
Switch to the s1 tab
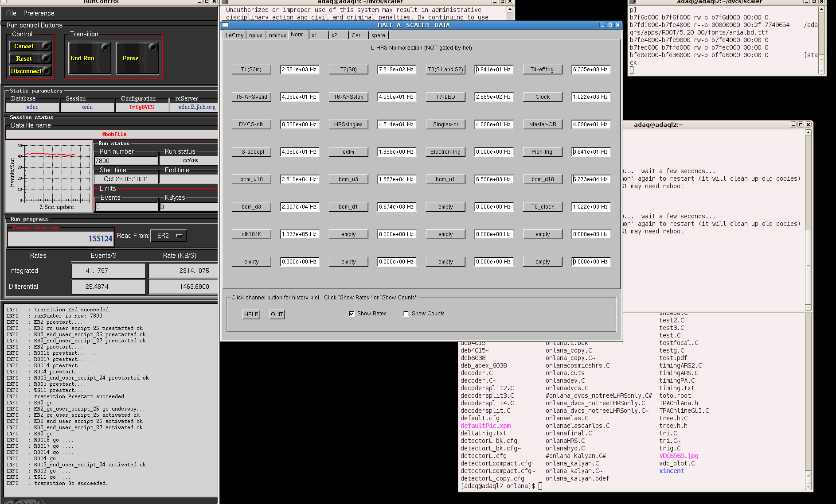pyautogui.click(x=318, y=35)
